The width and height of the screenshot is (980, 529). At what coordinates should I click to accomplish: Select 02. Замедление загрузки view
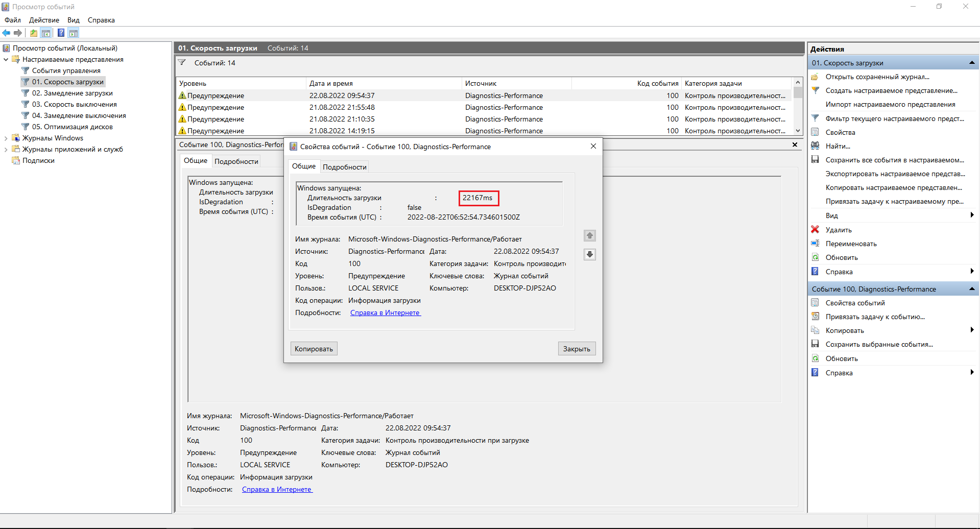point(73,93)
